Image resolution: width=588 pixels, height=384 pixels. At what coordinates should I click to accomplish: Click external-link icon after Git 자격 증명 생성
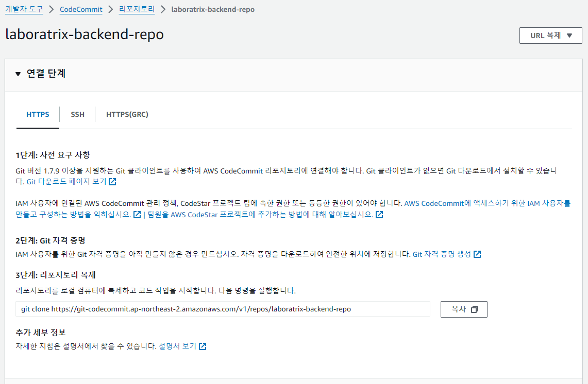pyautogui.click(x=477, y=254)
